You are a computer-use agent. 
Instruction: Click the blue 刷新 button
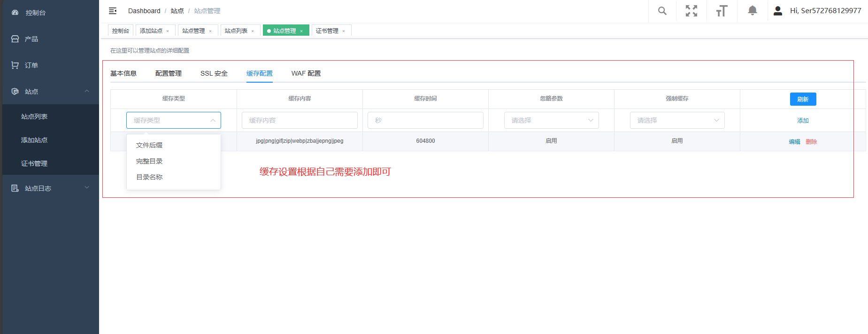pos(803,99)
